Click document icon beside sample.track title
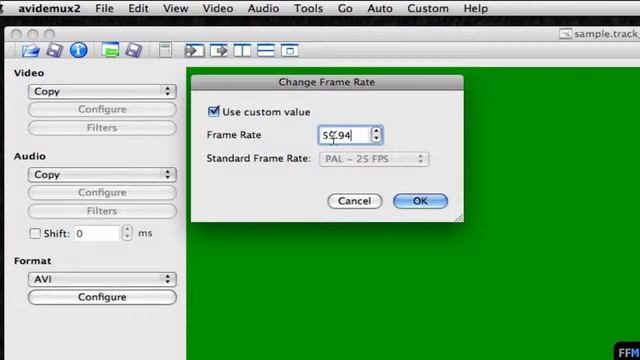The image size is (640, 360). pos(565,33)
